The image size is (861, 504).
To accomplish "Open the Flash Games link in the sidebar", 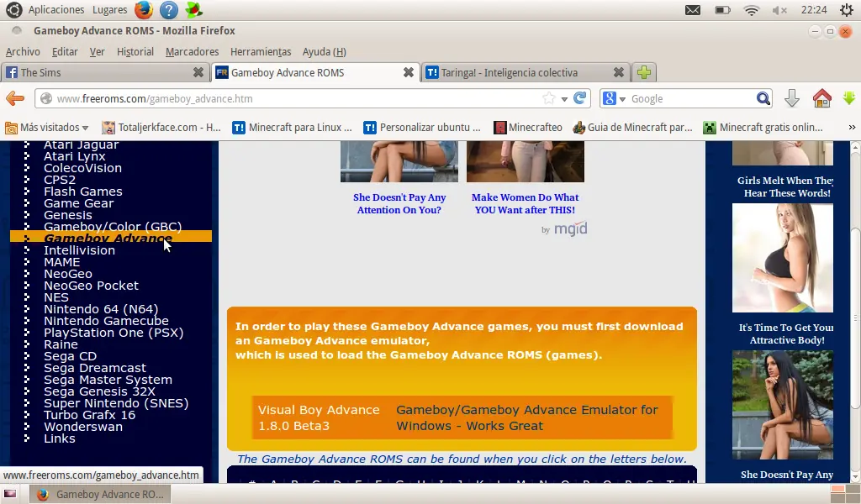I will click(x=83, y=192).
